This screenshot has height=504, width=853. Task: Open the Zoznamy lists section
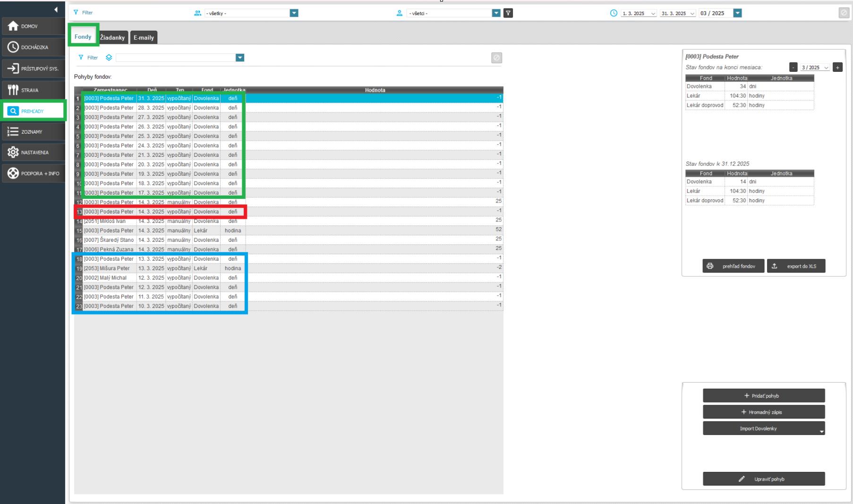[x=33, y=132]
